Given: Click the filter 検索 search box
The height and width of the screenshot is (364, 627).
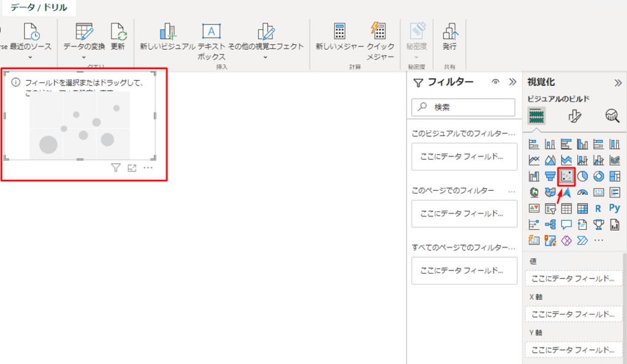Looking at the screenshot, I should coord(464,107).
